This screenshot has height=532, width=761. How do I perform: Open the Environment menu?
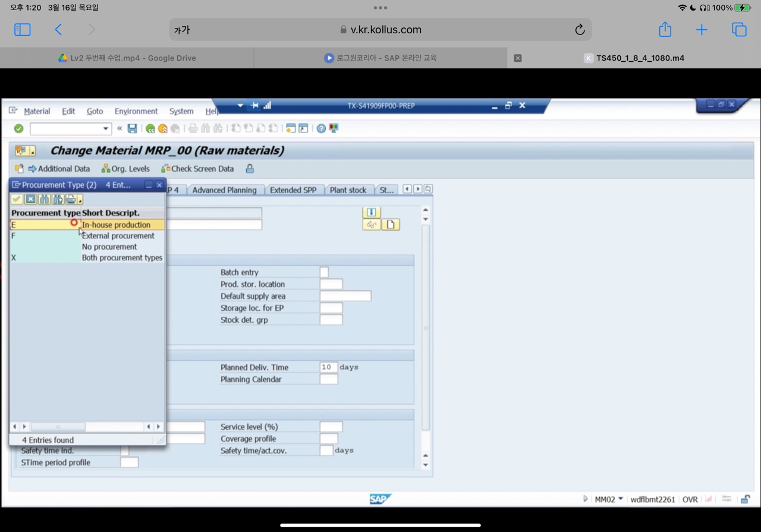click(x=136, y=111)
